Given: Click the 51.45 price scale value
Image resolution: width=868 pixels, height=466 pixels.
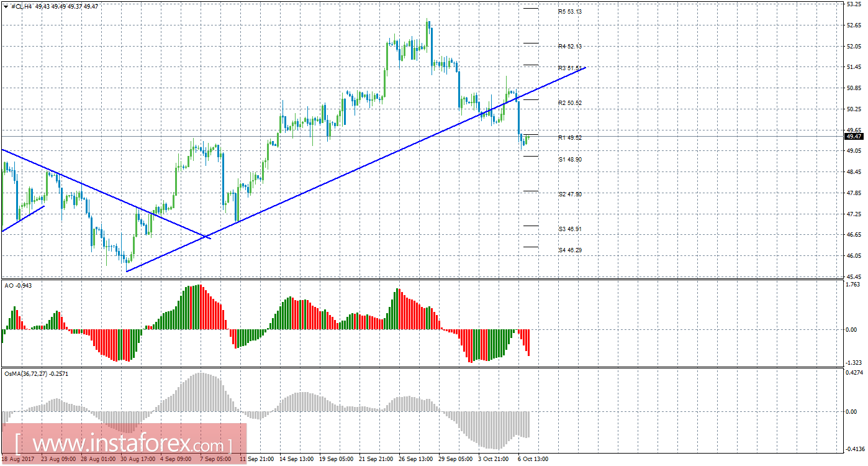Looking at the screenshot, I should [854, 66].
